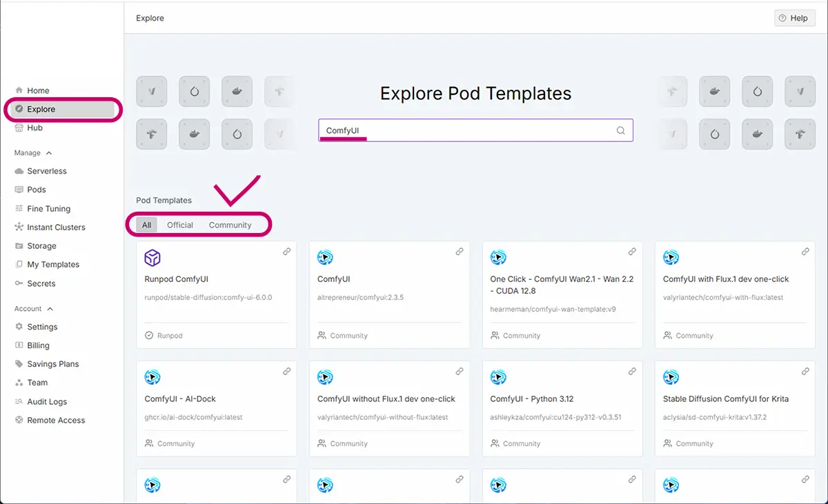Screen dimensions: 828x504
Task: Copy link for ComfyUI for Krita card
Action: pos(805,371)
